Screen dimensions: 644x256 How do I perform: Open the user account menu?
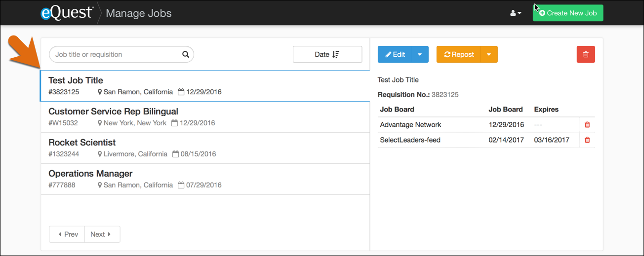click(516, 13)
